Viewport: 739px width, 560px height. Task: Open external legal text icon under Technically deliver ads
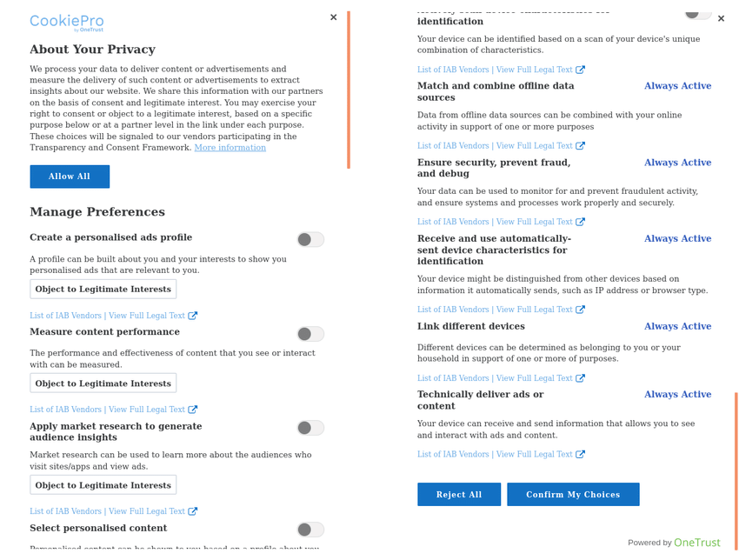point(581,454)
